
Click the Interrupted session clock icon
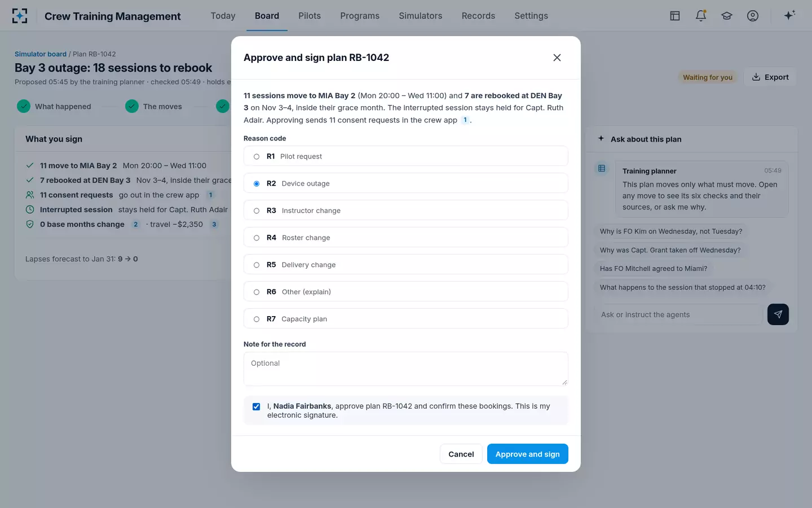point(30,209)
